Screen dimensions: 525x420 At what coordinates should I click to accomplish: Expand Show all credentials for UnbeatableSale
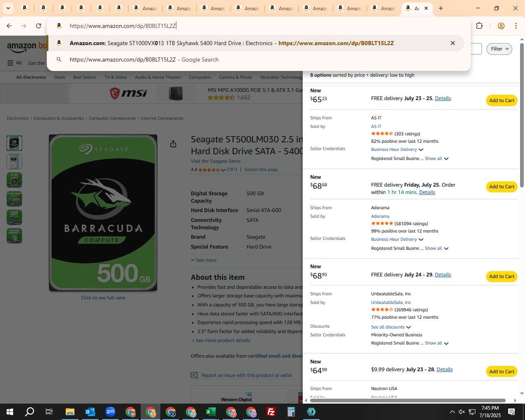coord(436,343)
